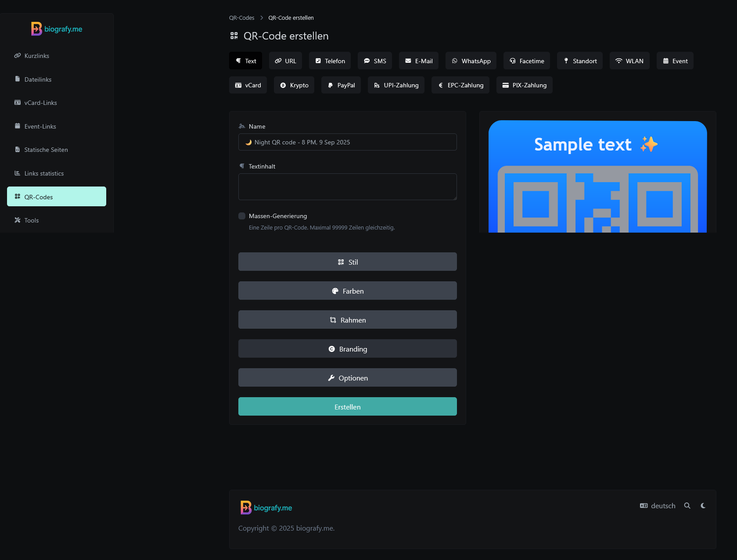
Task: Click the Erstellen button
Action: (x=348, y=406)
